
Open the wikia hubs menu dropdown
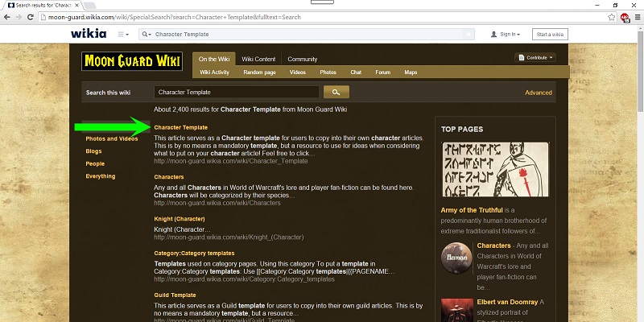point(123,35)
